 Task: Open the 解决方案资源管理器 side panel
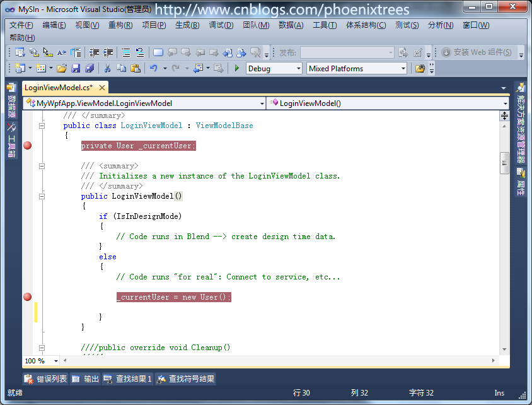(x=521, y=123)
